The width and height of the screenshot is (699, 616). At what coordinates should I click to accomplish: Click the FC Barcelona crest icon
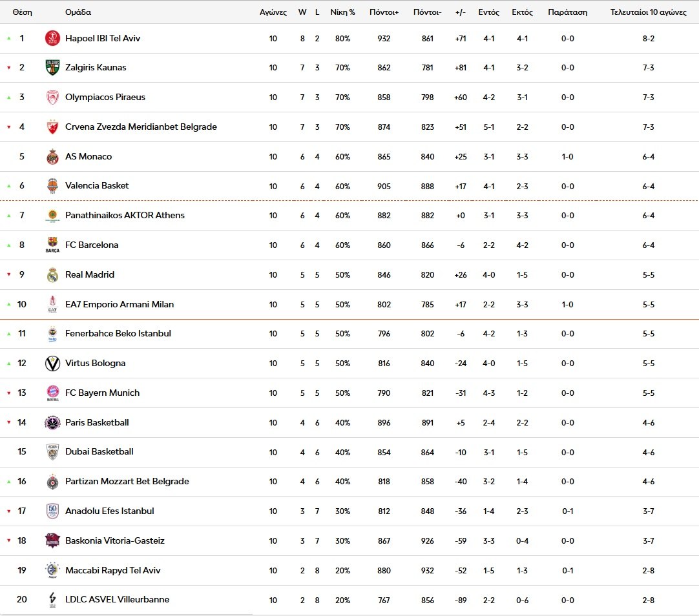[x=52, y=245]
